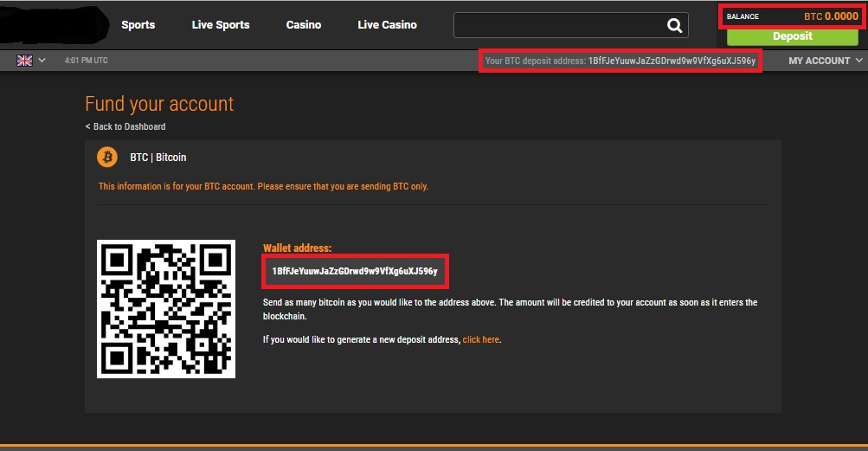Select the BTC | Bitcoin label
868x451 pixels.
158,158
